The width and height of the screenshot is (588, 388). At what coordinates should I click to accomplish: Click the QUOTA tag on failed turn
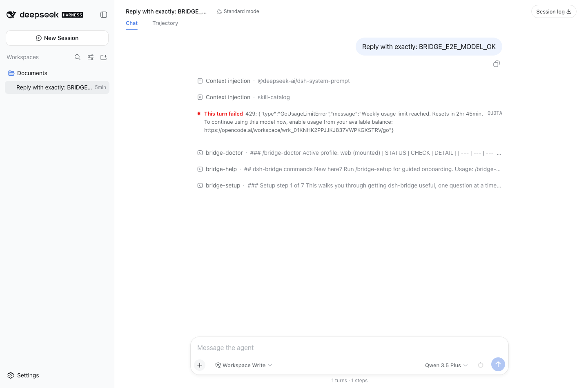(x=495, y=113)
